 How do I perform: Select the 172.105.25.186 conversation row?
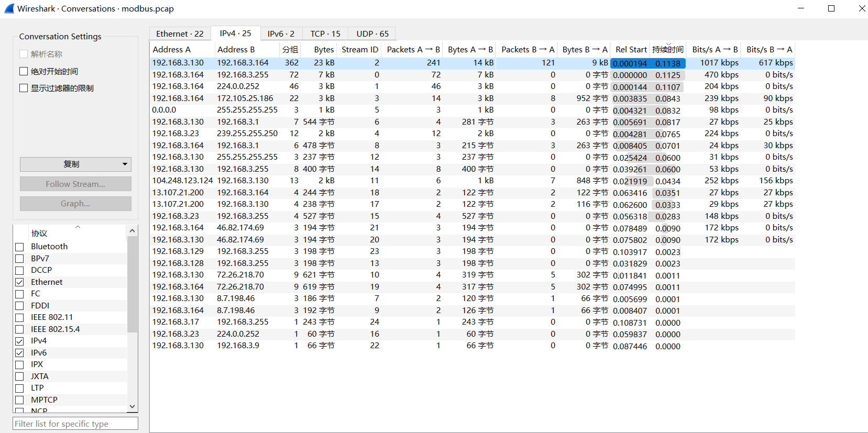pos(473,98)
